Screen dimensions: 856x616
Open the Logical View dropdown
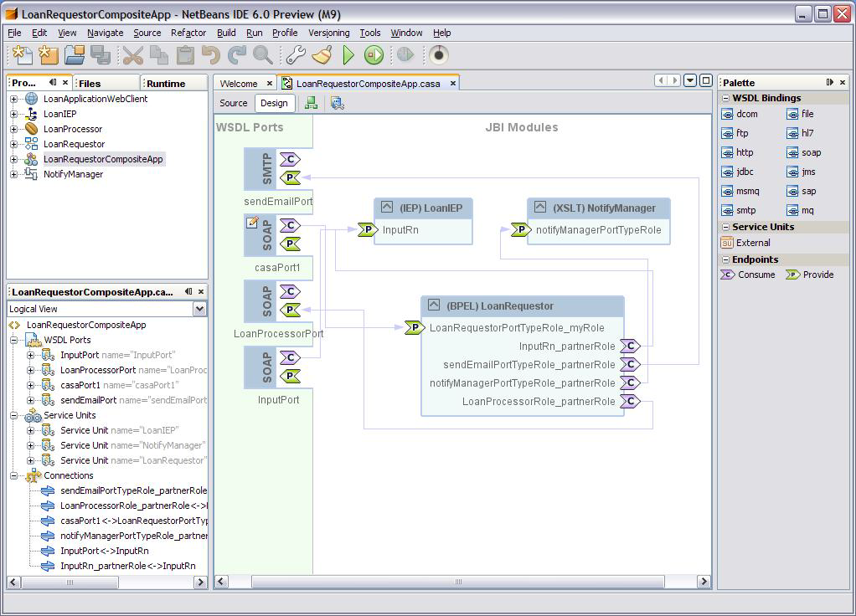tap(200, 309)
